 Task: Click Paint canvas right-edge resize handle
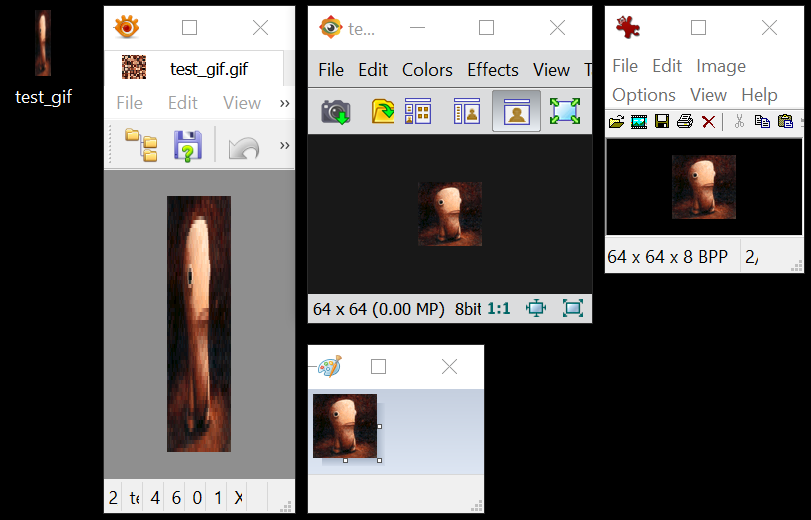[380, 426]
